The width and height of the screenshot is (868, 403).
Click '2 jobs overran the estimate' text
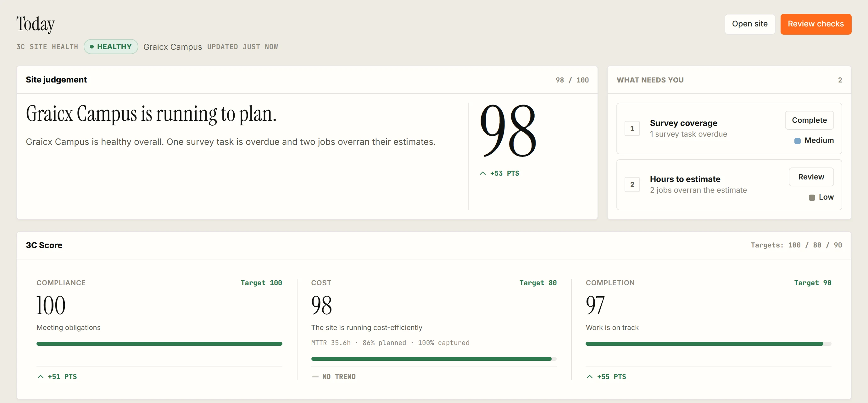[x=698, y=190]
